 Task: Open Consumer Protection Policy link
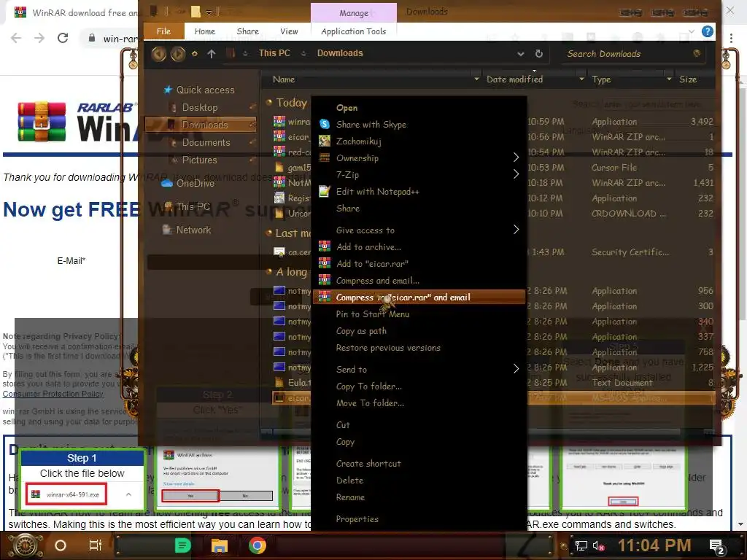click(x=53, y=394)
